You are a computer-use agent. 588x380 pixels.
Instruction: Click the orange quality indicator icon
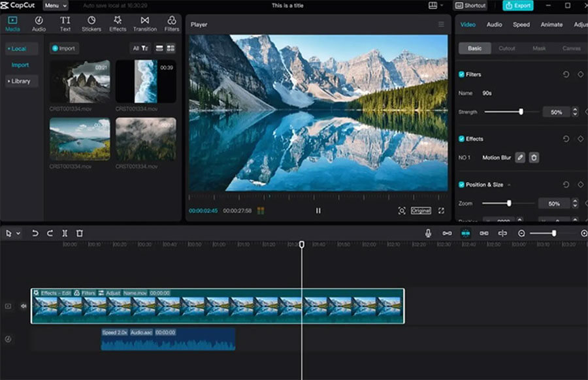pos(261,211)
